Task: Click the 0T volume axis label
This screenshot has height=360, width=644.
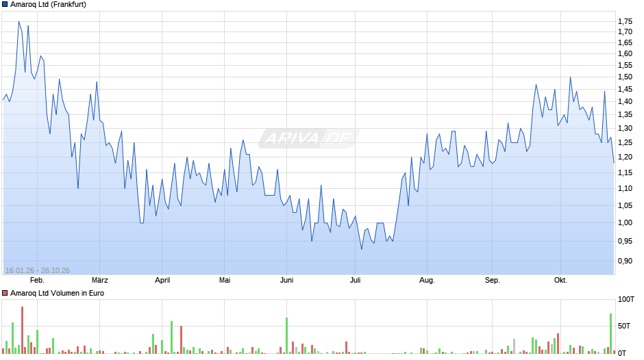Action: point(622,353)
